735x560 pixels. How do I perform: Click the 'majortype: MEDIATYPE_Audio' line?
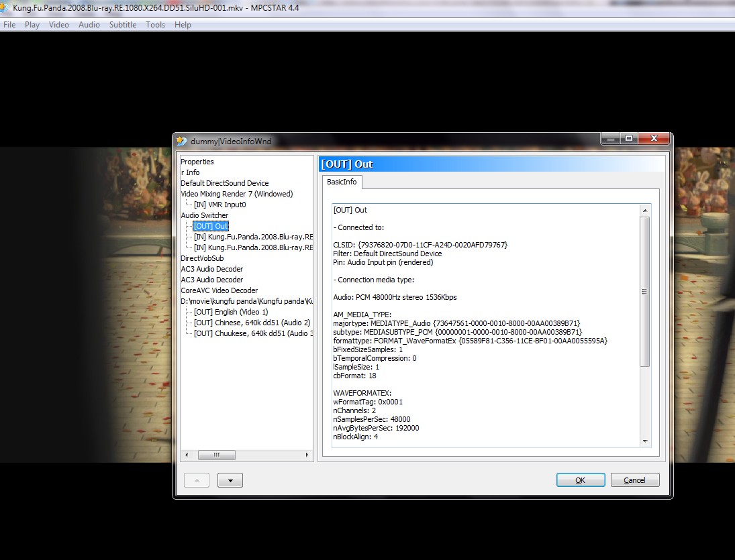point(456,323)
